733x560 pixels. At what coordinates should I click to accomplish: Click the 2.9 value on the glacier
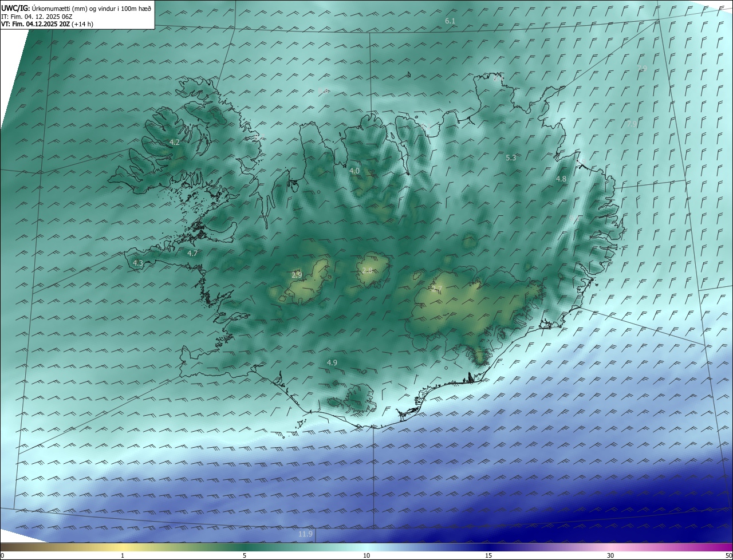[297, 275]
